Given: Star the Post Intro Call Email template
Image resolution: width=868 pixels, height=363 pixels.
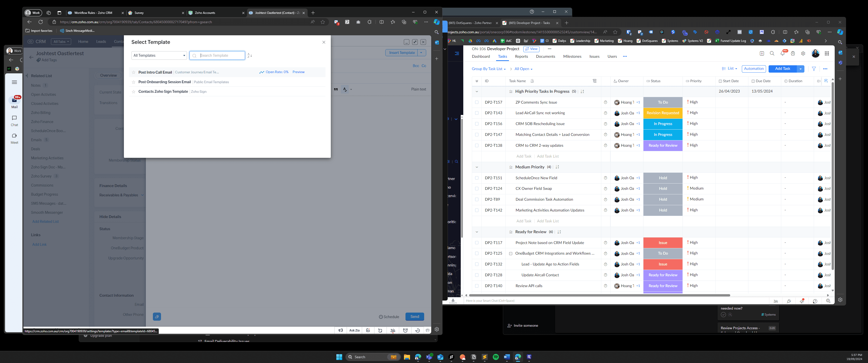Looking at the screenshot, I should click(133, 72).
